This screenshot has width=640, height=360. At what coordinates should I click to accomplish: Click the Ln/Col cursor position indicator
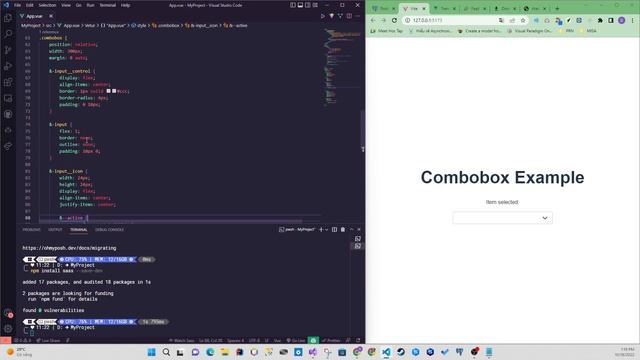click(x=211, y=340)
